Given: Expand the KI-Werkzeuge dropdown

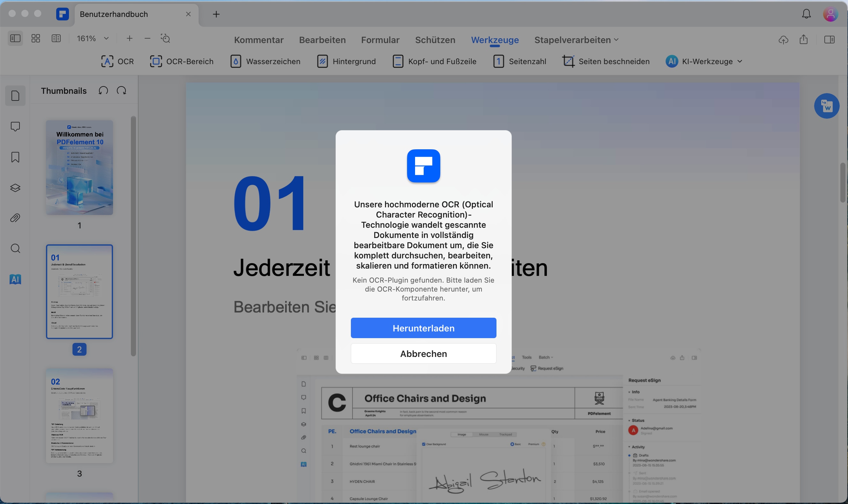Looking at the screenshot, I should point(704,62).
